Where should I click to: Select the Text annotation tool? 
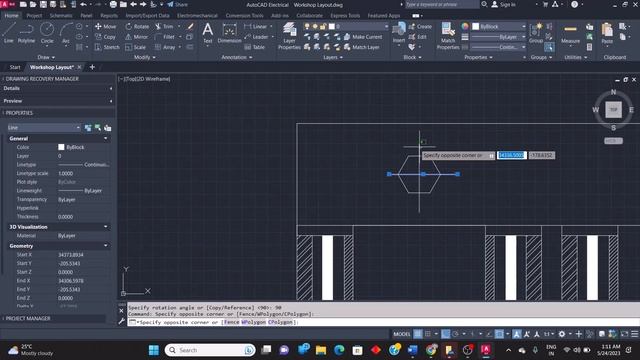[x=207, y=33]
